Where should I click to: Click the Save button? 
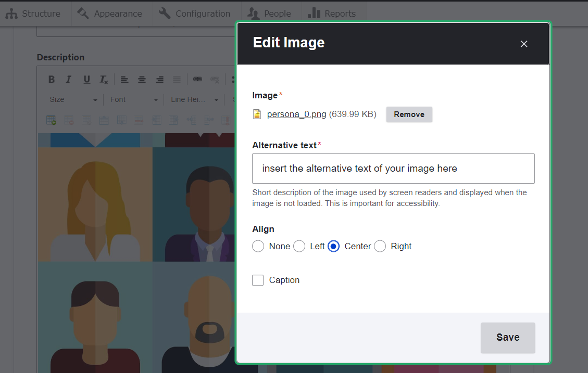click(x=508, y=338)
